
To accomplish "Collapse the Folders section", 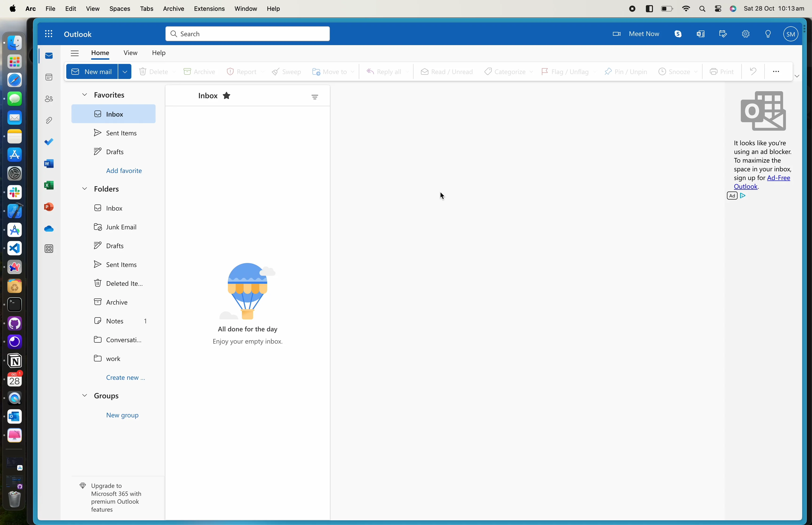I will 85,188.
